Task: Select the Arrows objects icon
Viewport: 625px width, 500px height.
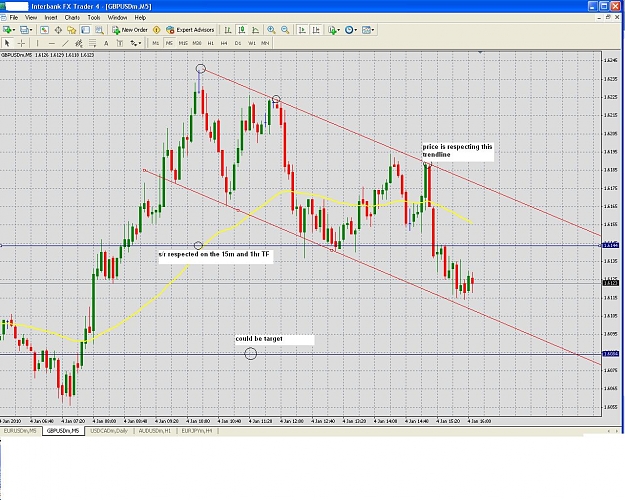Action: click(x=133, y=43)
